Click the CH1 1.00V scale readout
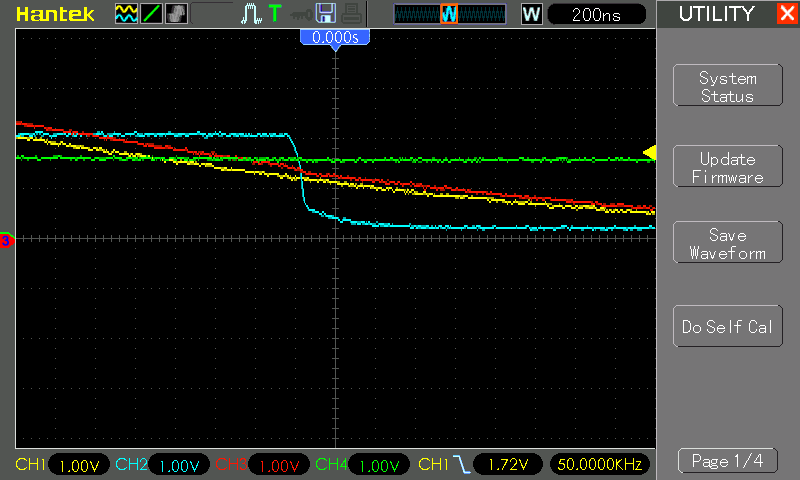The height and width of the screenshot is (480, 800). [79, 465]
